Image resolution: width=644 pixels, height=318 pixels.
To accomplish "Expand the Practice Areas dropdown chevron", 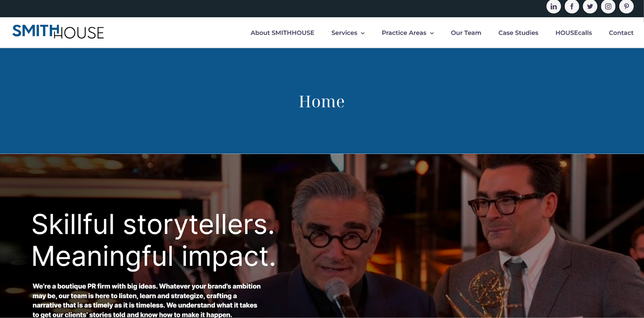I will [x=432, y=33].
